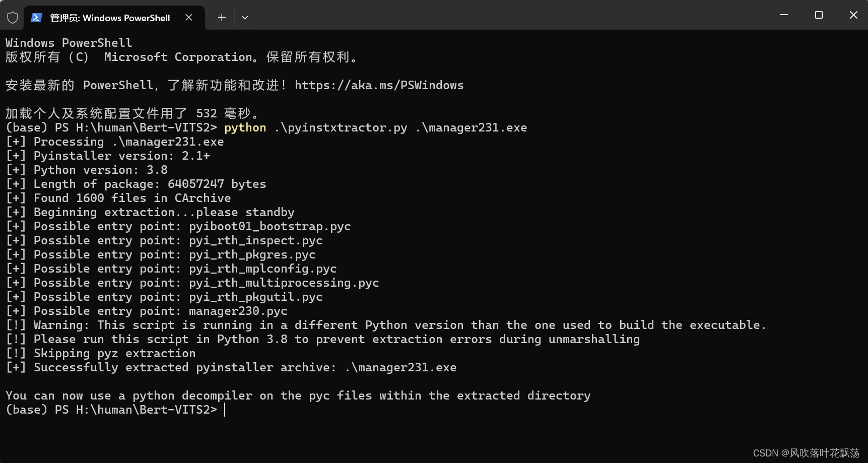Expand the new-tab profiles dropdown chevron
Viewport: 868px width, 463px height.
tap(245, 18)
